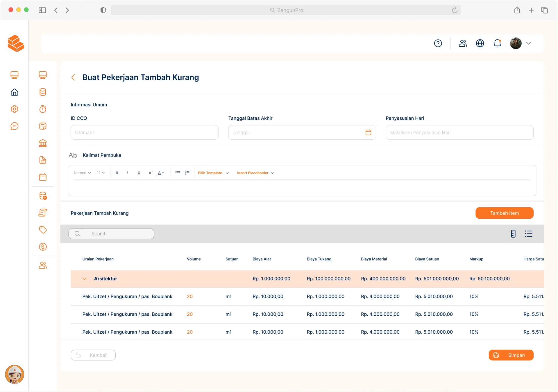558x392 pixels.
Task: Click the Penyesuaian Hari input field
Action: click(x=459, y=132)
